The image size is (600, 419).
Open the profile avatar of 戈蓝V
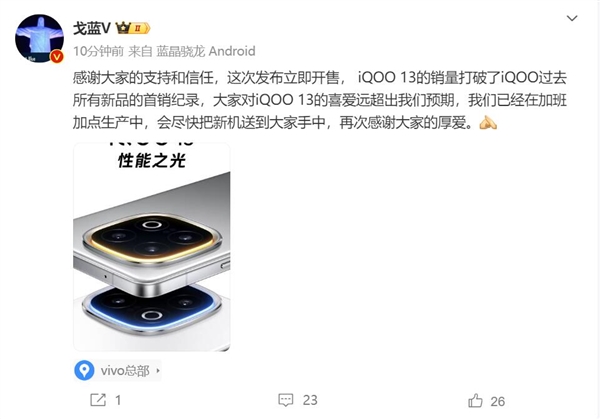(x=39, y=38)
